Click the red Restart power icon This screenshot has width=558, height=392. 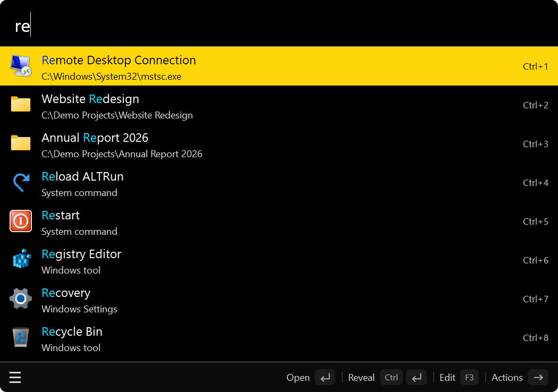tap(21, 221)
